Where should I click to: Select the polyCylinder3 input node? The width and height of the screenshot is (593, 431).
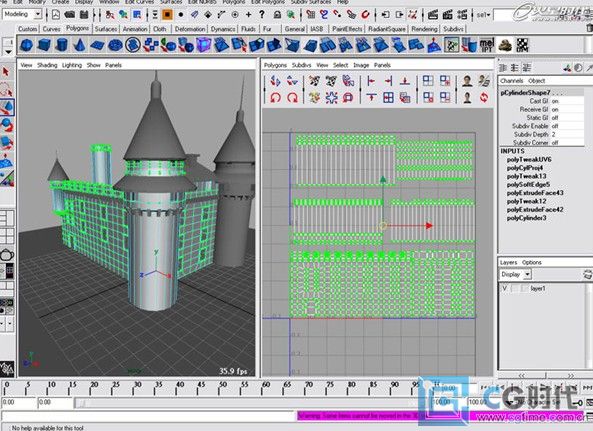tap(526, 218)
